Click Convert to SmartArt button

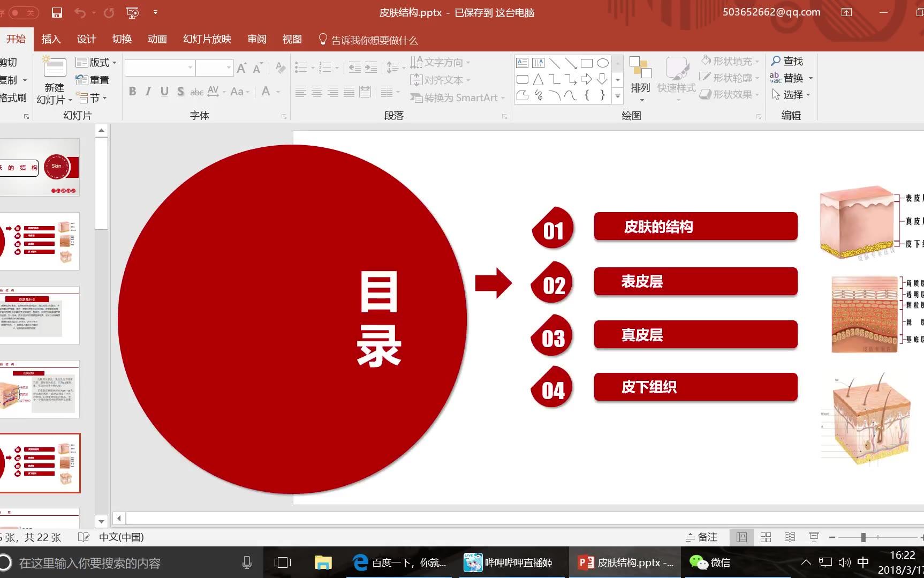coord(458,98)
